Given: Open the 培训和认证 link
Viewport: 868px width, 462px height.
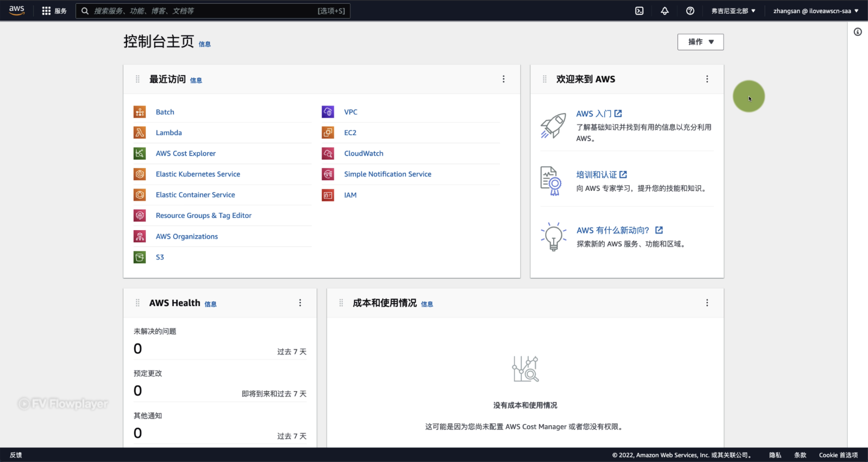Looking at the screenshot, I should [x=601, y=175].
